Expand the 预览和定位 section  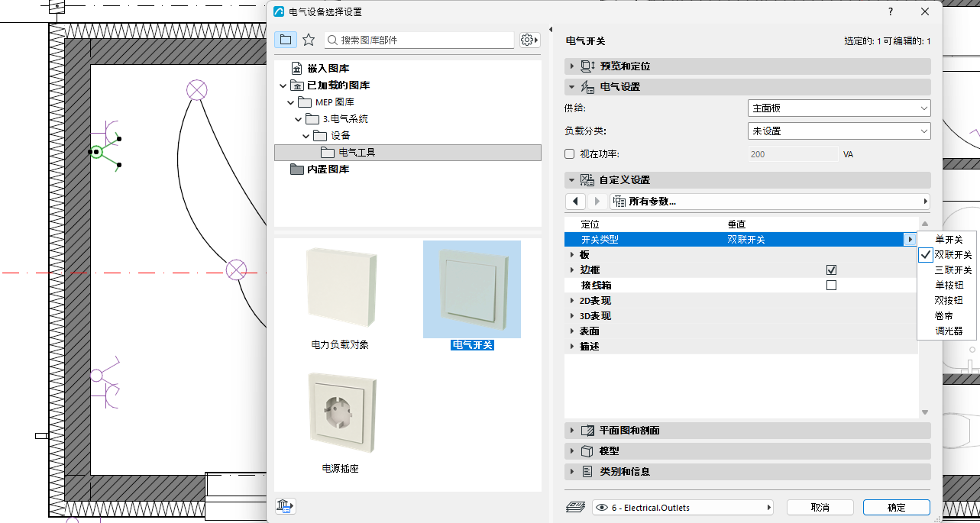(x=748, y=66)
